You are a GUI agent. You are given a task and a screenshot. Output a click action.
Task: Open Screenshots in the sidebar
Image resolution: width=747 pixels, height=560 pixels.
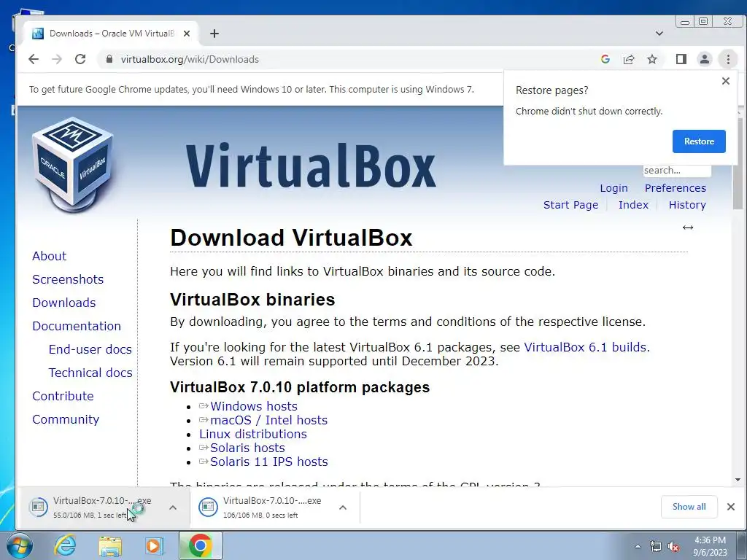[x=68, y=279]
